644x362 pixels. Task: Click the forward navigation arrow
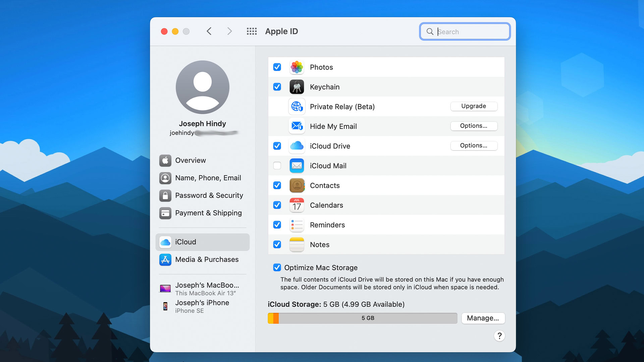coord(229,31)
